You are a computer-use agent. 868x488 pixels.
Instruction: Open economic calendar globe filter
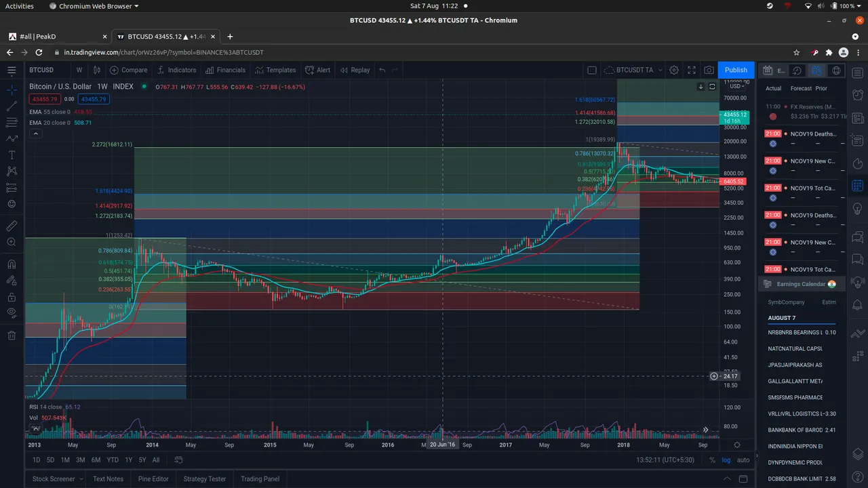click(x=837, y=70)
